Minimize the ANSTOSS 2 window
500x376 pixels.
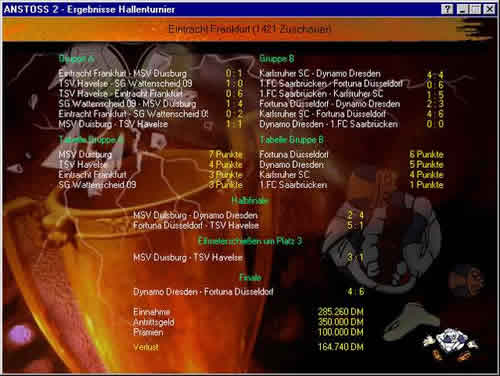[462, 9]
